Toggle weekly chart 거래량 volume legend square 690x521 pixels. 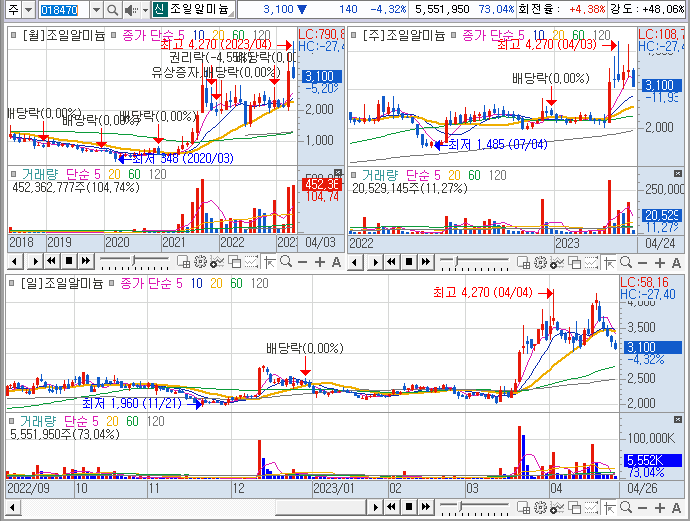[354, 175]
